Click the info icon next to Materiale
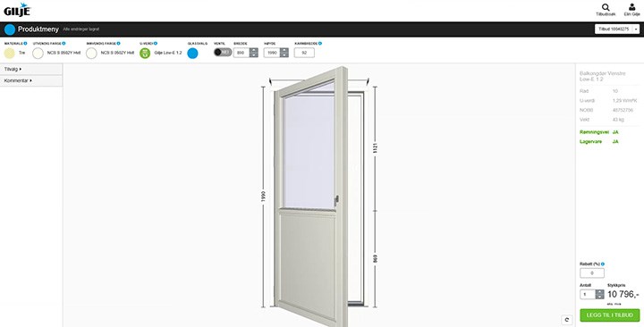This screenshot has height=327, width=644. click(x=25, y=43)
